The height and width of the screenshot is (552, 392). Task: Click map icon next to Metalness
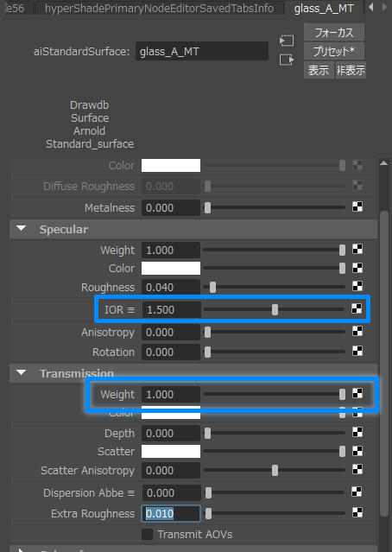(x=357, y=207)
